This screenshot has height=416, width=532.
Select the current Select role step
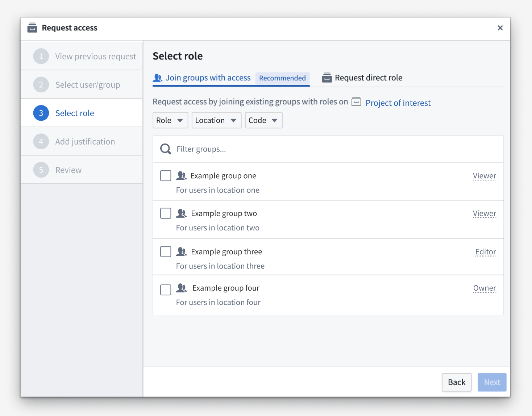click(x=82, y=113)
